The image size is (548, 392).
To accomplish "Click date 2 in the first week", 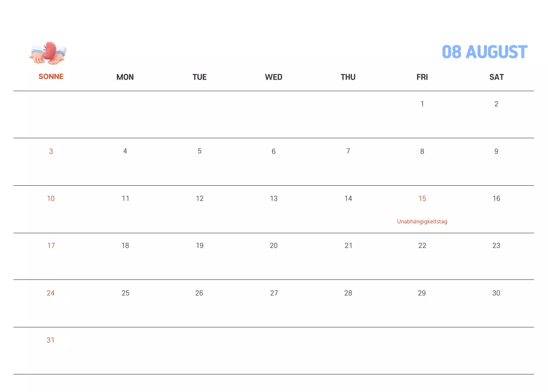I will (496, 104).
